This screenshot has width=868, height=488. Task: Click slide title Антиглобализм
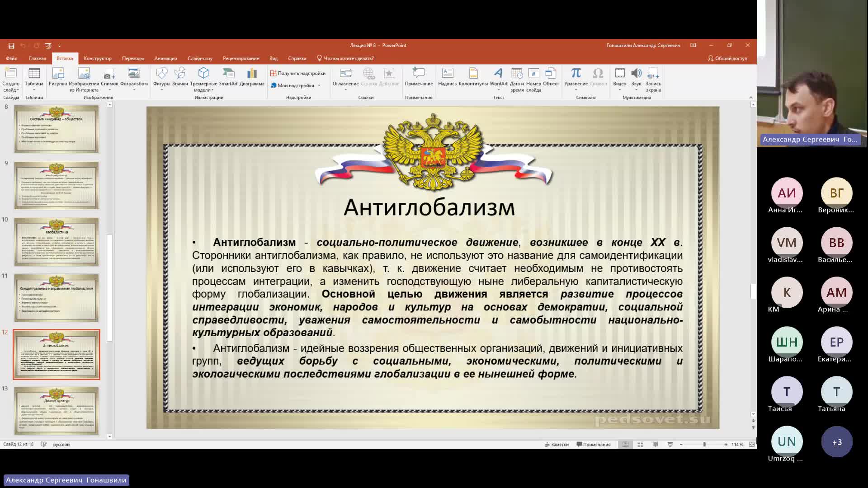(x=429, y=207)
